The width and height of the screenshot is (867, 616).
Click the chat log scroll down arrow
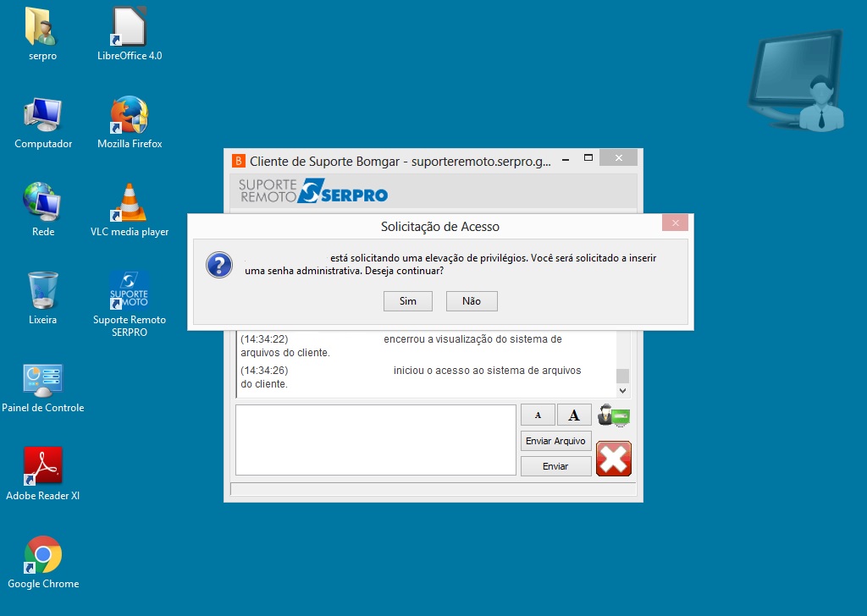coord(622,391)
